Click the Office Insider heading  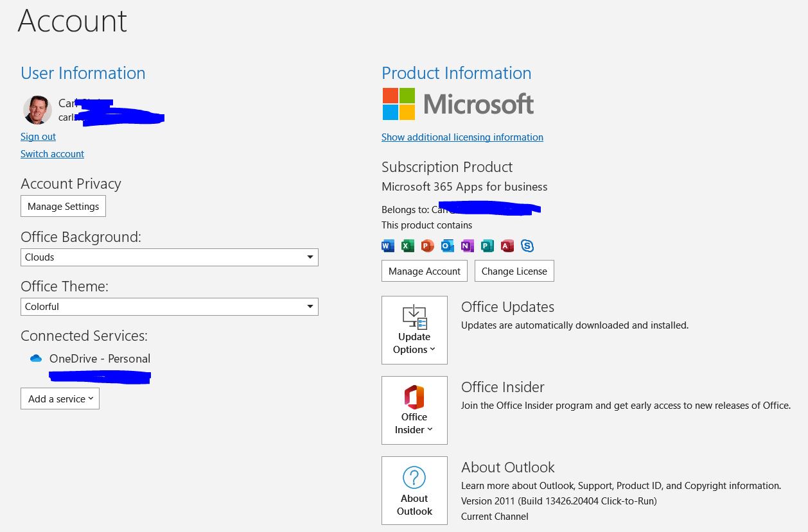502,387
